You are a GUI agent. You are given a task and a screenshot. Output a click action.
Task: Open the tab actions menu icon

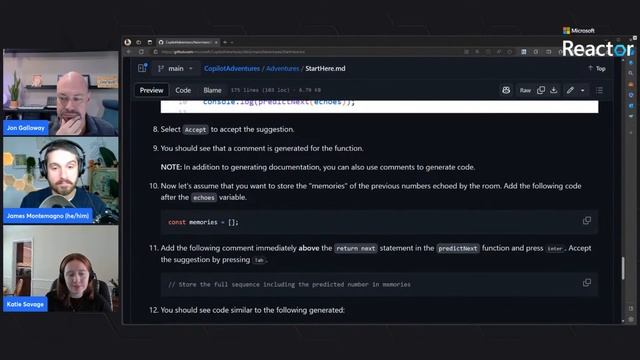(150, 42)
